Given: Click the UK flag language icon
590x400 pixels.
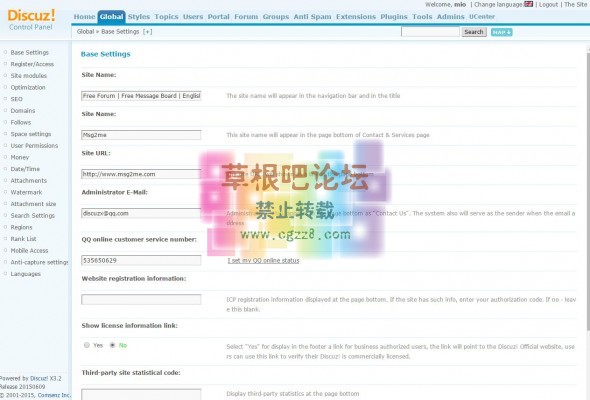Looking at the screenshot, I should [x=529, y=4].
